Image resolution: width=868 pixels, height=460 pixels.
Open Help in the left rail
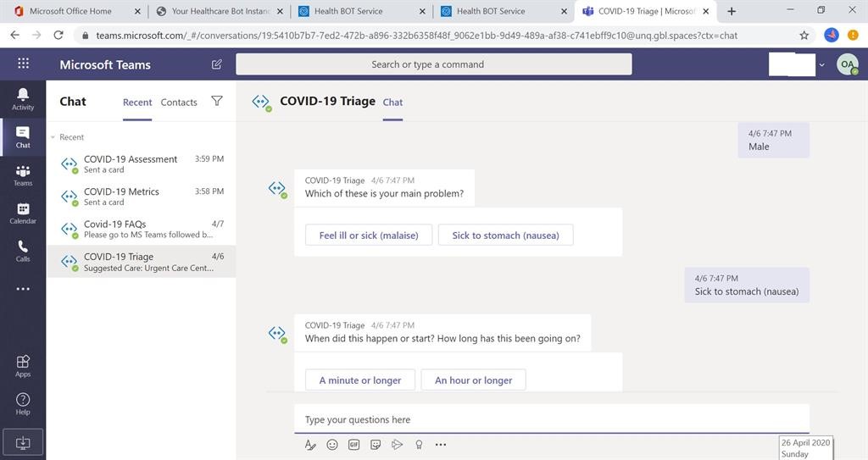tap(23, 403)
